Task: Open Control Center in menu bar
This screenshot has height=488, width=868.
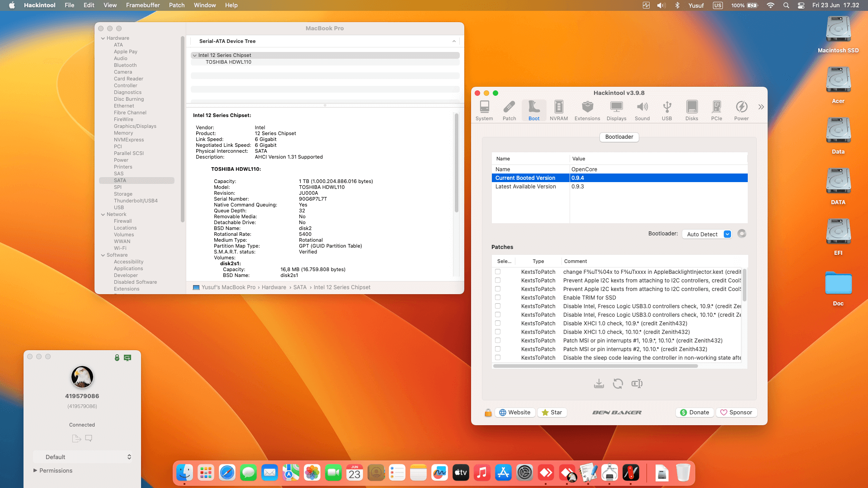Action: tap(801, 5)
